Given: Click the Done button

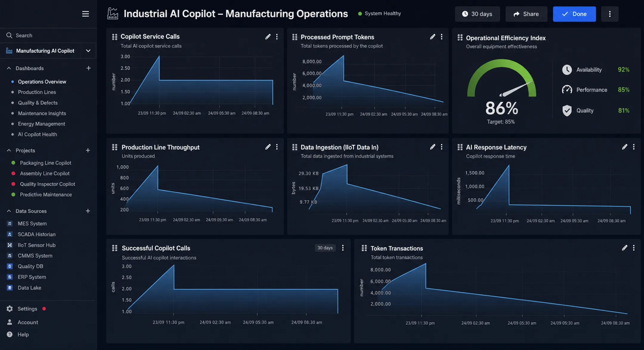Looking at the screenshot, I should point(574,14).
